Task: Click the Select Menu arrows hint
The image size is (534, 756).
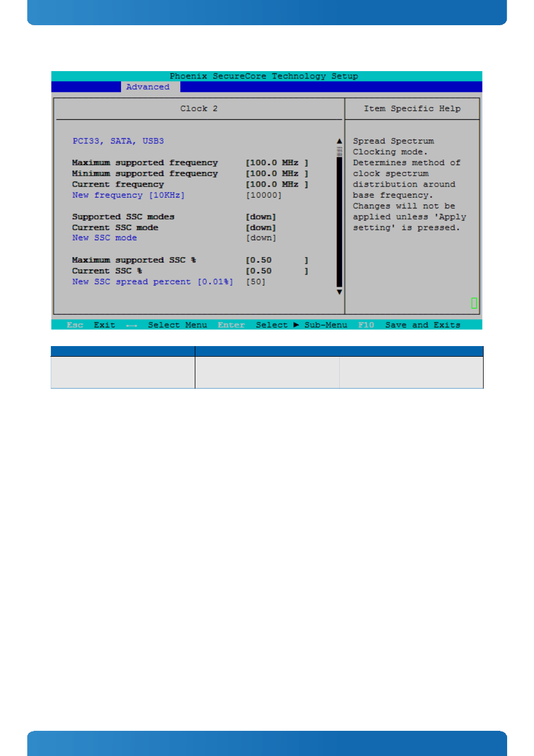Action: (x=167, y=325)
